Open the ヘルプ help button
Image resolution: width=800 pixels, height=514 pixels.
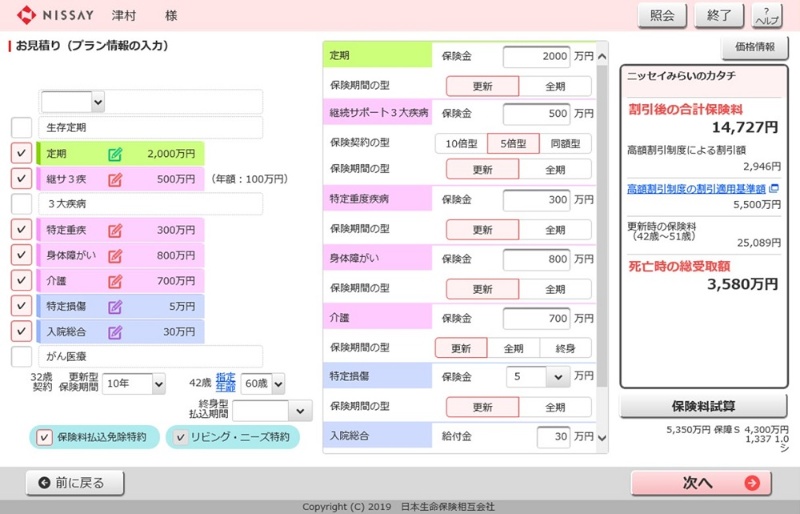point(766,15)
